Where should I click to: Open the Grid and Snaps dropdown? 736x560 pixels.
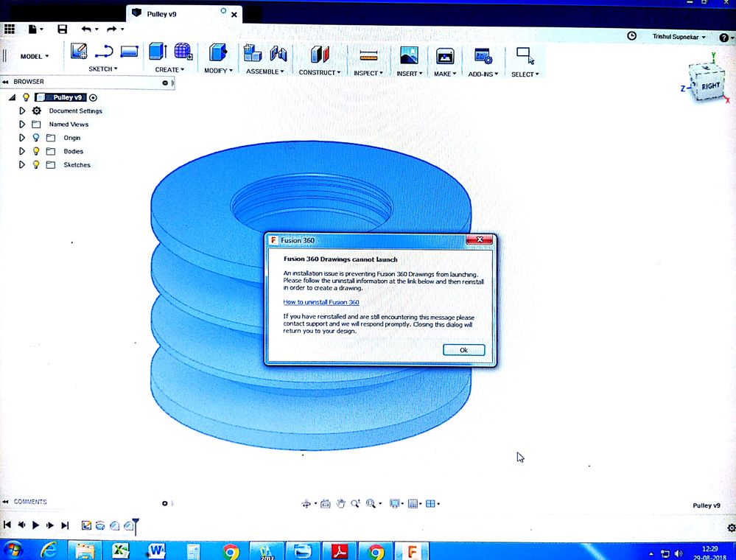pyautogui.click(x=415, y=504)
